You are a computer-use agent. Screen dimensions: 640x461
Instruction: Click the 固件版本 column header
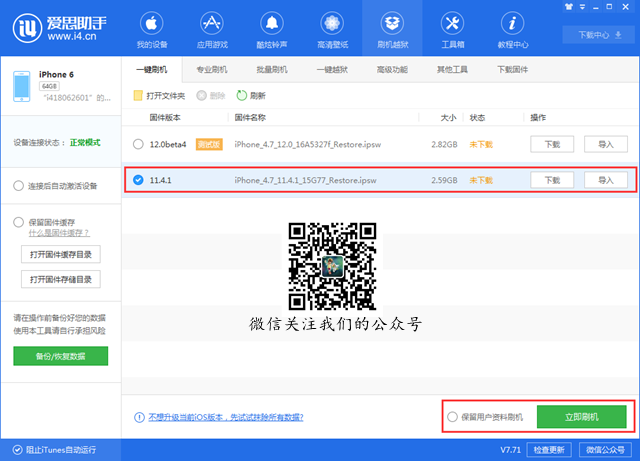click(165, 118)
